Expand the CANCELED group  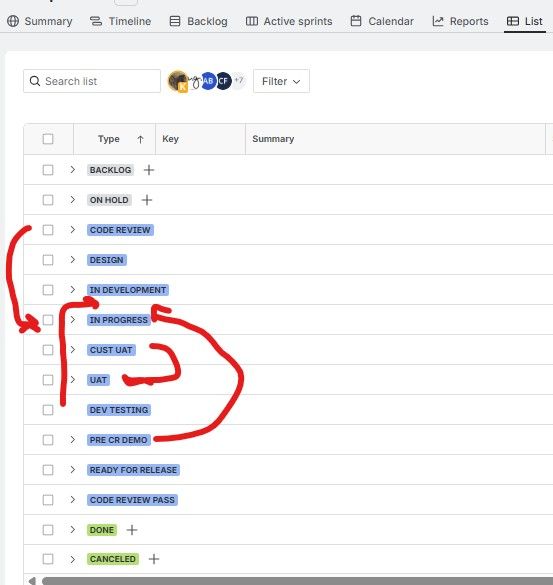pyautogui.click(x=72, y=559)
